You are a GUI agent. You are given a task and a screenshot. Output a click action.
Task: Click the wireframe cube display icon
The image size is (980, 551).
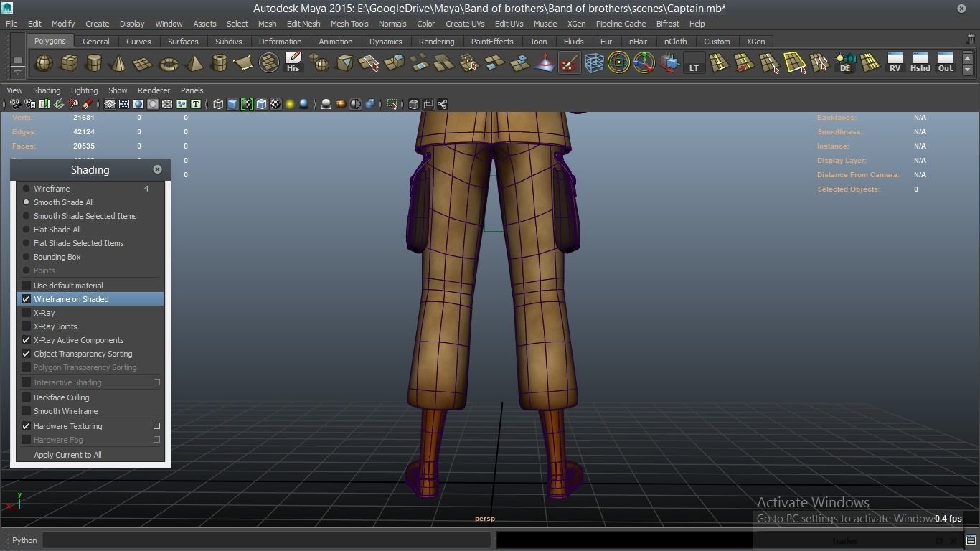click(218, 105)
